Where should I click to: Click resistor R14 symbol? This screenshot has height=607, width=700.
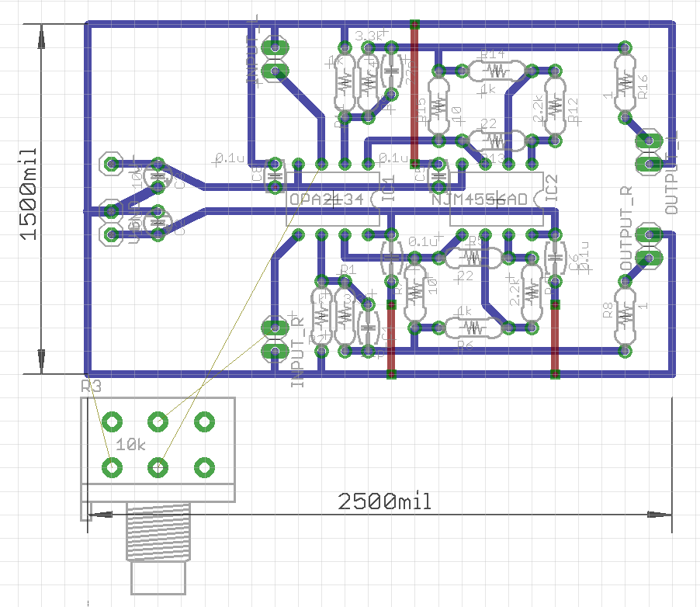click(x=497, y=71)
